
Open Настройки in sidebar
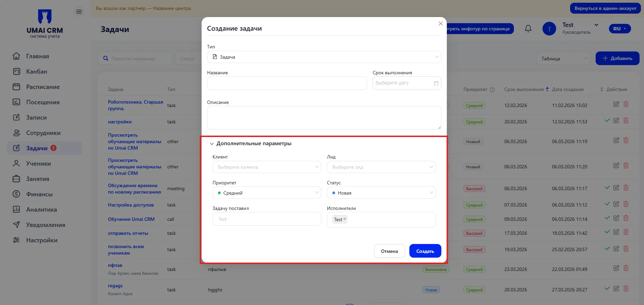tap(42, 240)
